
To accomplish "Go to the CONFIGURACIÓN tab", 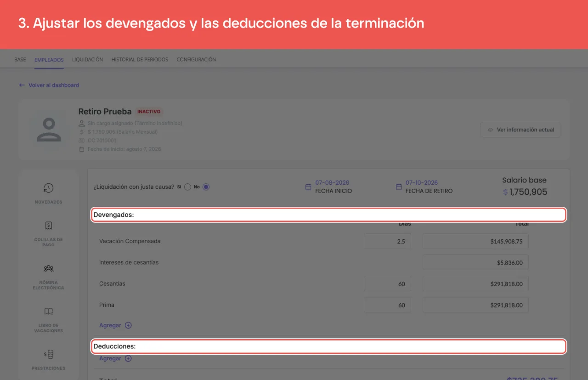I will tap(196, 60).
